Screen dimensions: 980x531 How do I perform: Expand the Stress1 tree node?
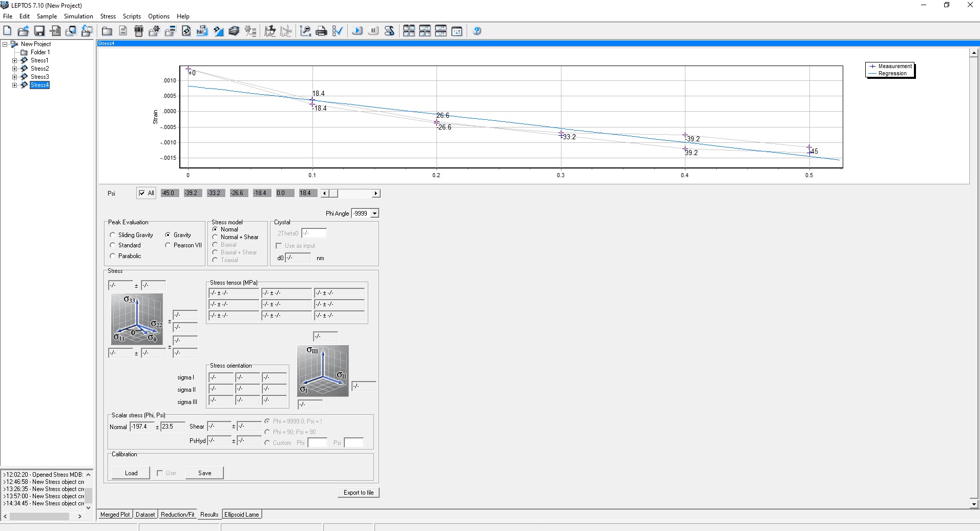(x=15, y=60)
